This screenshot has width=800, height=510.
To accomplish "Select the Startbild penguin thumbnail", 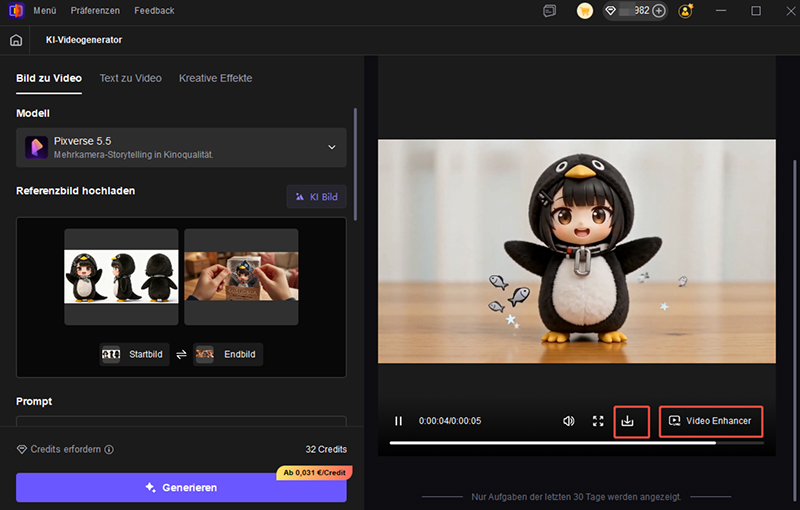I will coord(121,277).
